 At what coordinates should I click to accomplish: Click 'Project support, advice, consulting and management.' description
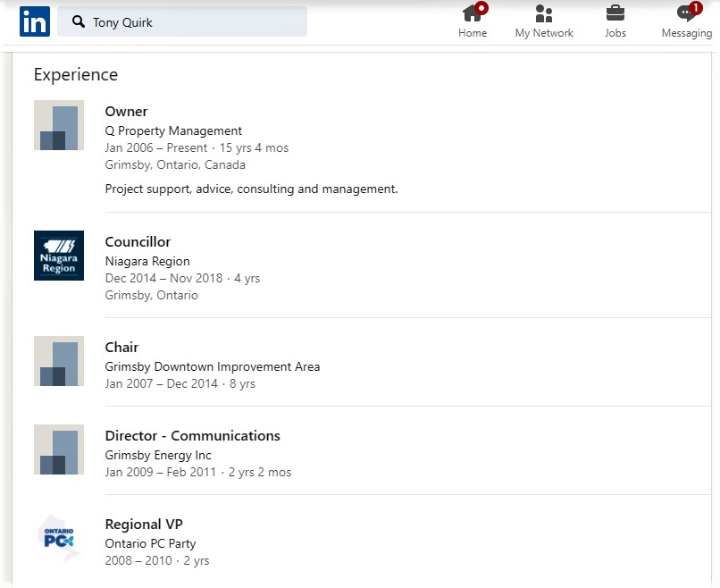(251, 189)
